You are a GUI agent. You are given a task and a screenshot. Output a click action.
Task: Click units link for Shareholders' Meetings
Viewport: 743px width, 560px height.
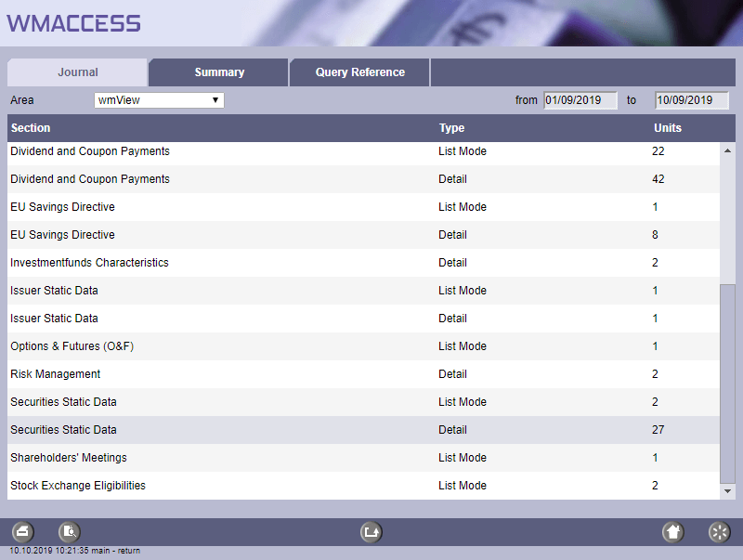[x=655, y=458]
